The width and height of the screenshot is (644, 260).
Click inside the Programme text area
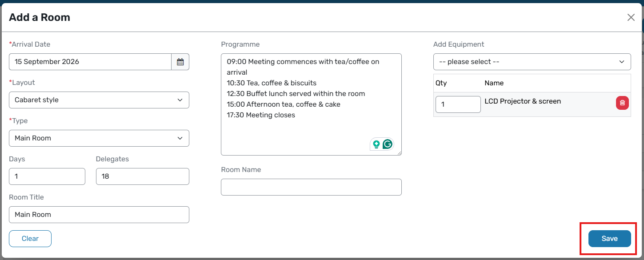(311, 104)
